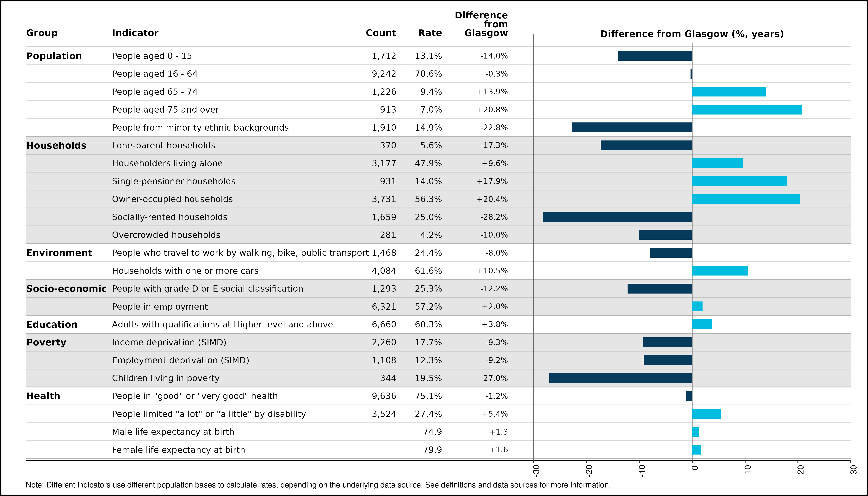Click the footnote about population bases

pos(318,485)
